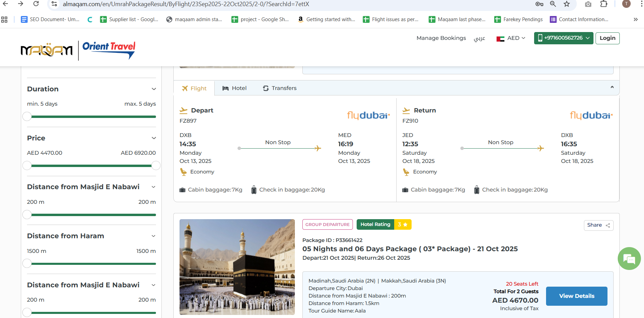Collapse the Duration filter section
The image size is (644, 318).
click(x=154, y=89)
